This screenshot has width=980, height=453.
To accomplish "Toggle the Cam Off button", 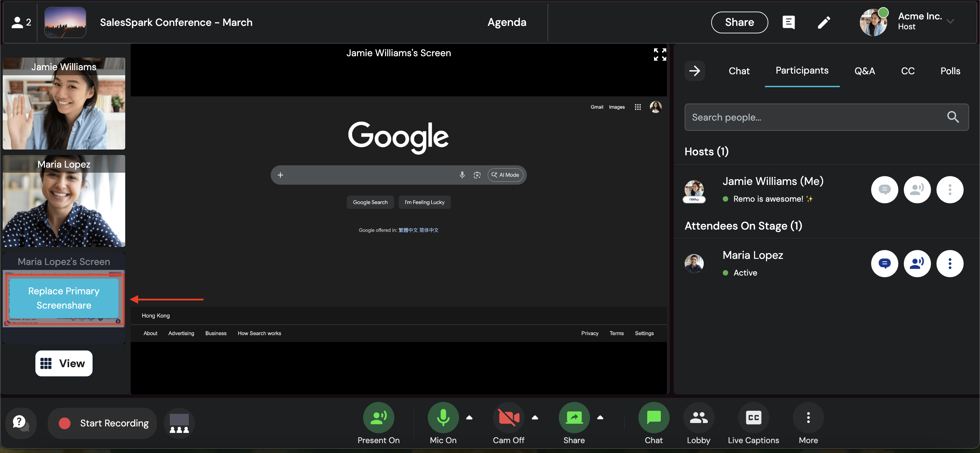I will coord(508,418).
